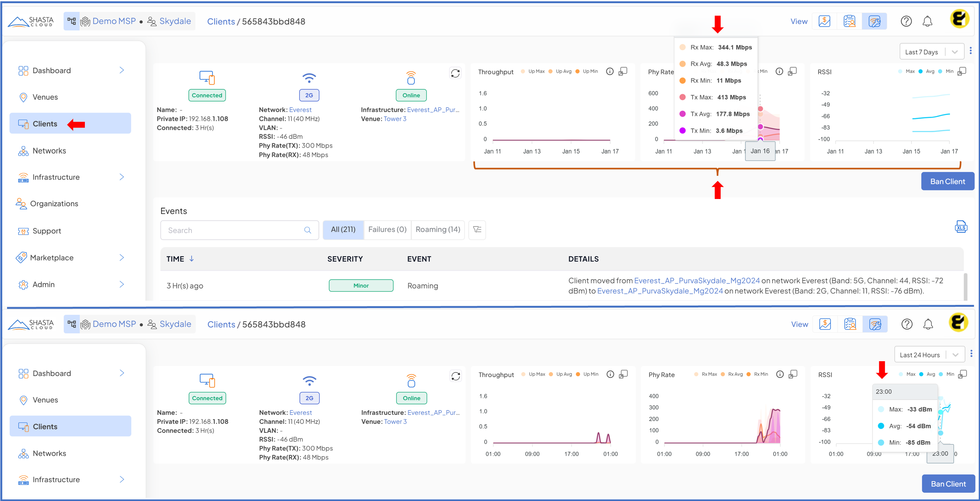
Task: Expand the top Dashboard sidebar chevron
Action: tap(122, 70)
